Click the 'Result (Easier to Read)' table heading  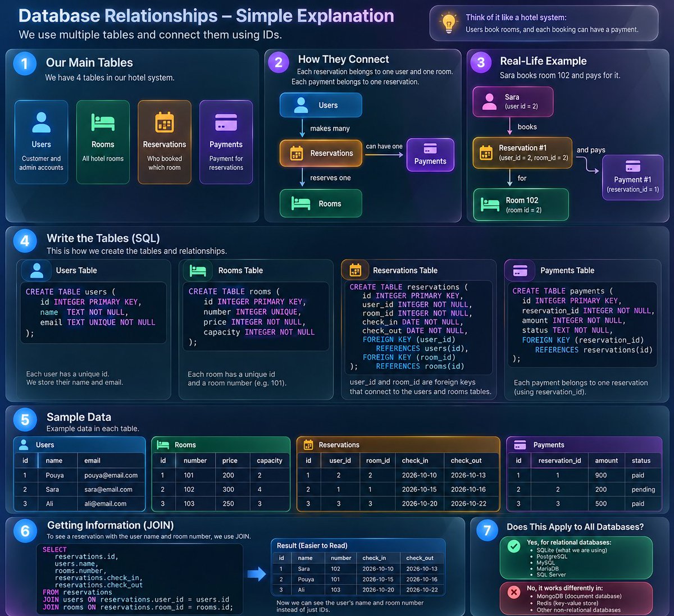(312, 545)
